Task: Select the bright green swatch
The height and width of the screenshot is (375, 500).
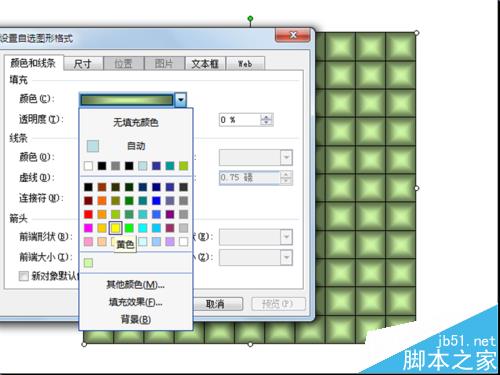Action: [129, 228]
